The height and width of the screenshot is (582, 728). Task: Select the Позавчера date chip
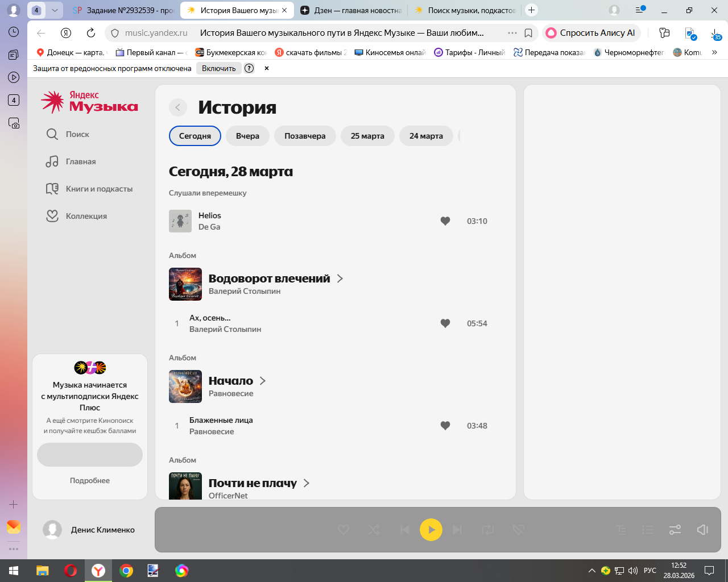pos(305,136)
